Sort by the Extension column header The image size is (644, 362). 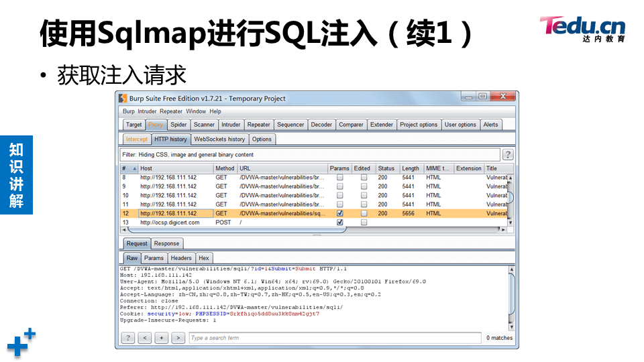click(x=469, y=168)
